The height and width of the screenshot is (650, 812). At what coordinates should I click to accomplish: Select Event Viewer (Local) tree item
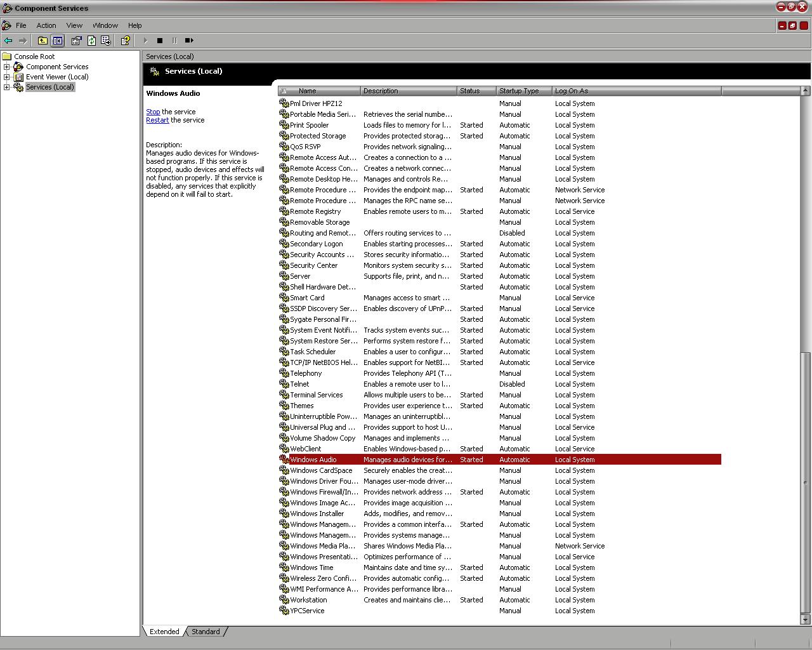tap(57, 77)
